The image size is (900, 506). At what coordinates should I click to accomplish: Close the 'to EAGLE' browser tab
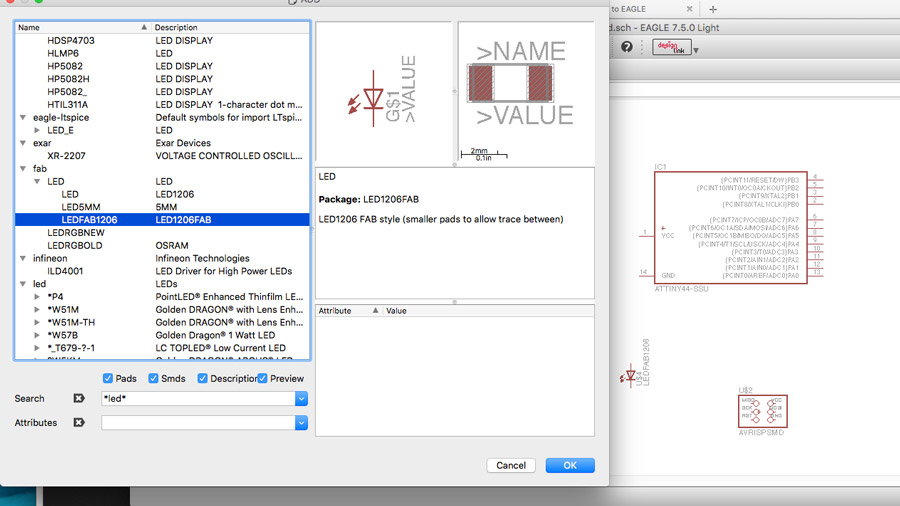click(x=689, y=9)
